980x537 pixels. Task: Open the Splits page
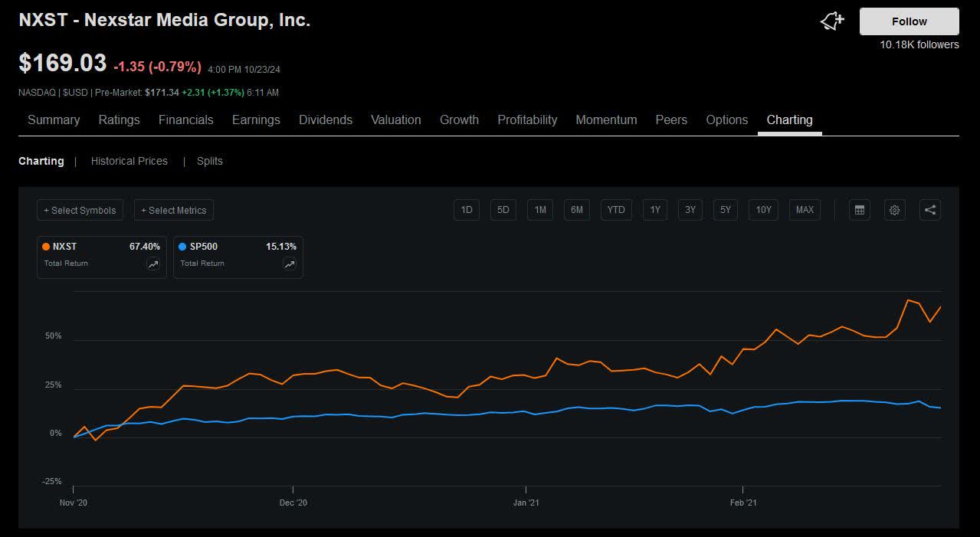pyautogui.click(x=209, y=161)
